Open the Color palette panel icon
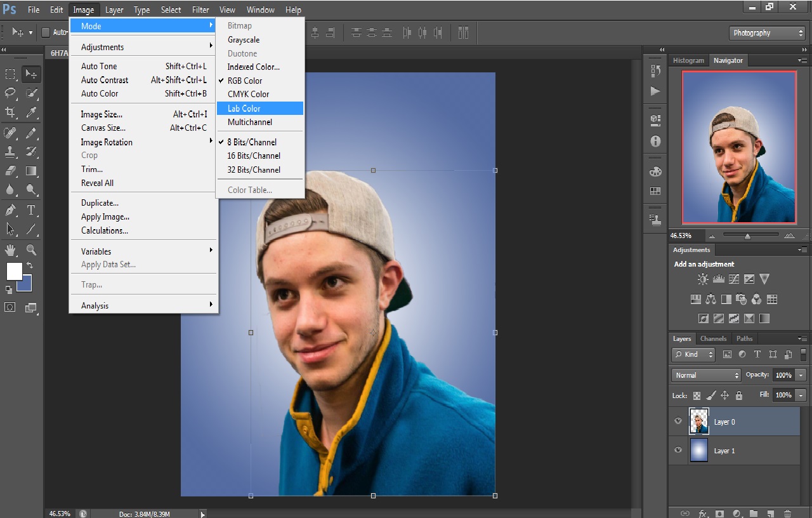 click(655, 172)
